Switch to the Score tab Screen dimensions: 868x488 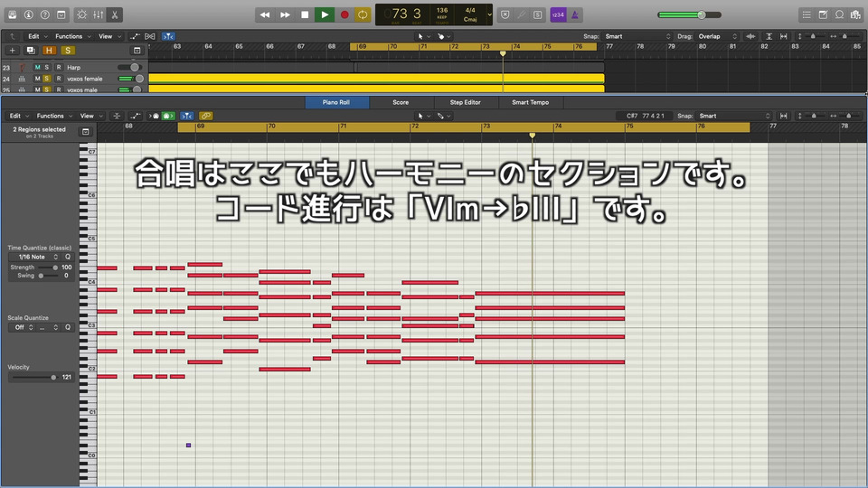click(401, 102)
